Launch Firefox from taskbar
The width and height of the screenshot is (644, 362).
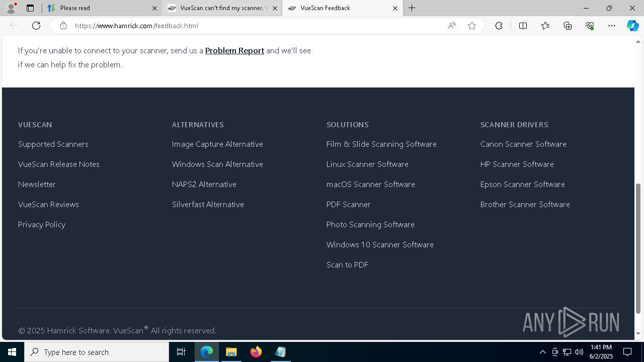tap(256, 352)
